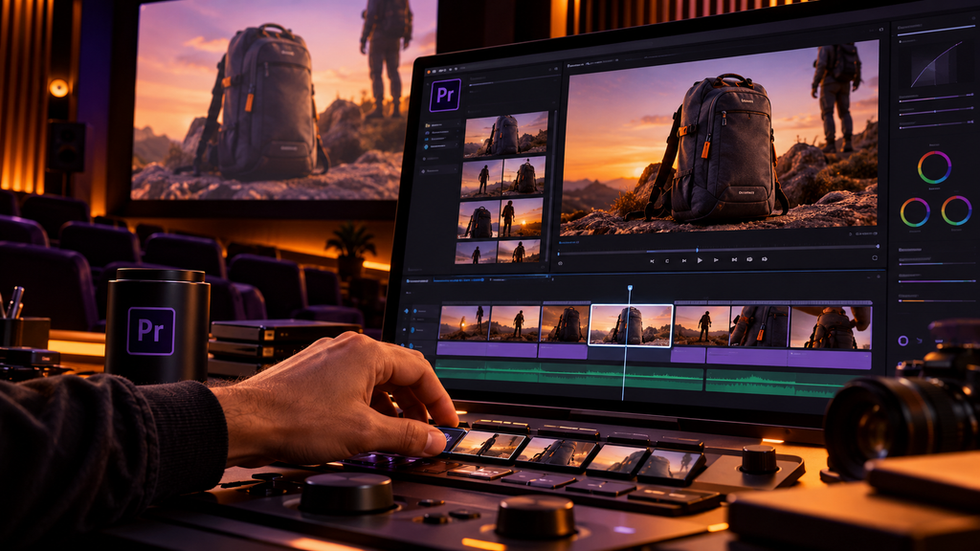This screenshot has height=551, width=980.
Task: Toggle the first icon in the bottom track header
Action: pos(403,345)
